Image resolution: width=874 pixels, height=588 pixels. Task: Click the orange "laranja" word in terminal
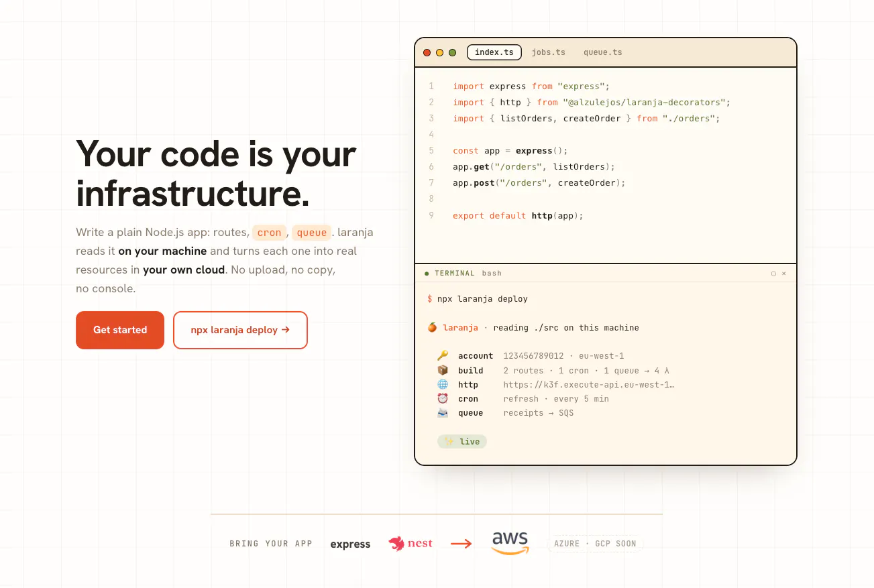coord(461,328)
